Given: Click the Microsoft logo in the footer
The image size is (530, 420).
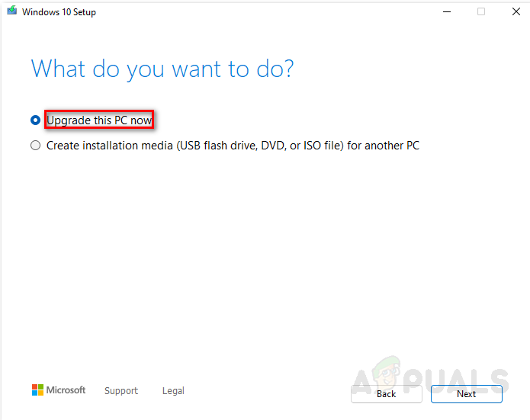Looking at the screenshot, I should click(x=59, y=390).
